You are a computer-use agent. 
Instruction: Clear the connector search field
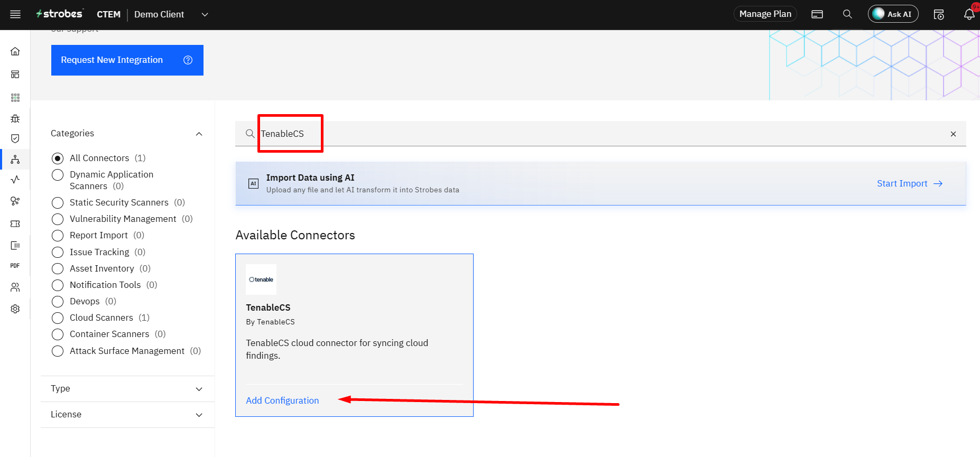[x=953, y=134]
